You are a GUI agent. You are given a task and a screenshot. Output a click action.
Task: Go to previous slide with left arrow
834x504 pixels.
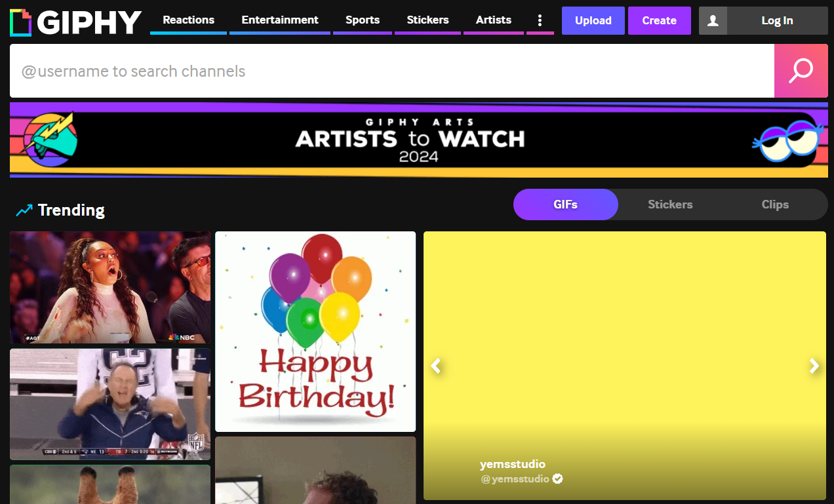436,366
